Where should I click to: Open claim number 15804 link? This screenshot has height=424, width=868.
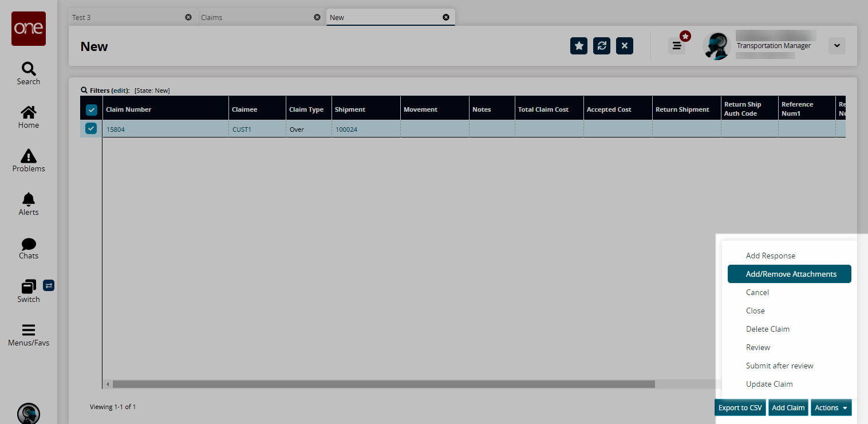[116, 129]
